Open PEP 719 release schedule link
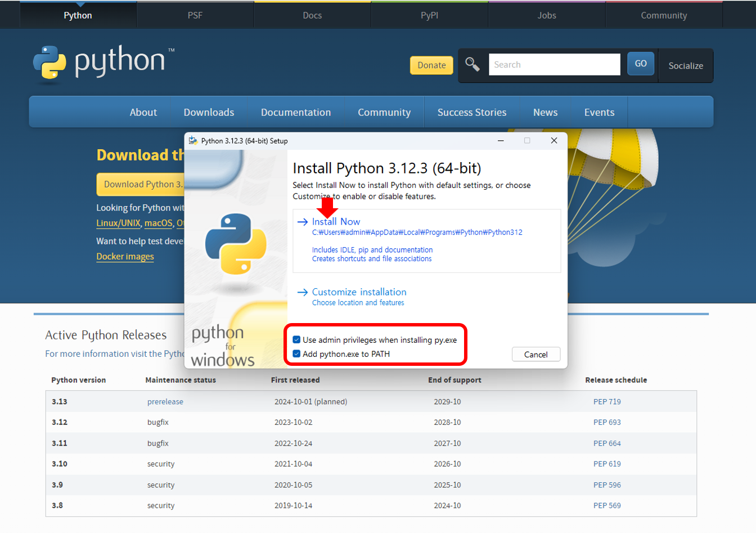The width and height of the screenshot is (756, 533). pos(607,401)
